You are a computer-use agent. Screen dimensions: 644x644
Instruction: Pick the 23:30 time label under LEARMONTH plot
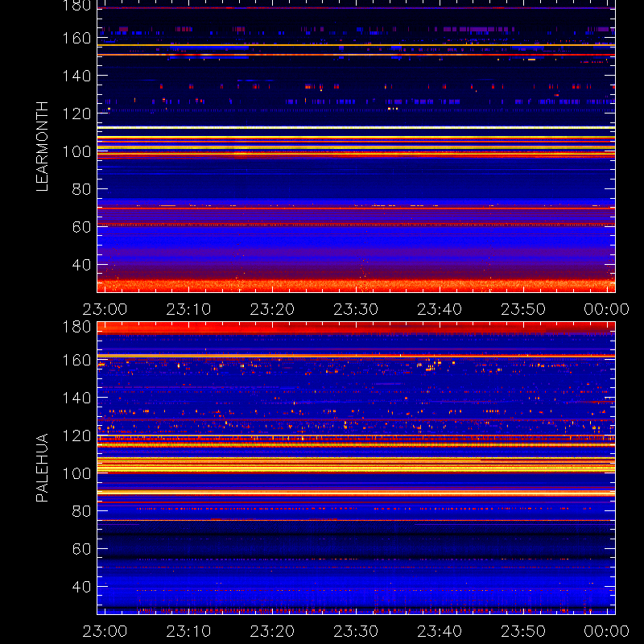pyautogui.click(x=356, y=309)
